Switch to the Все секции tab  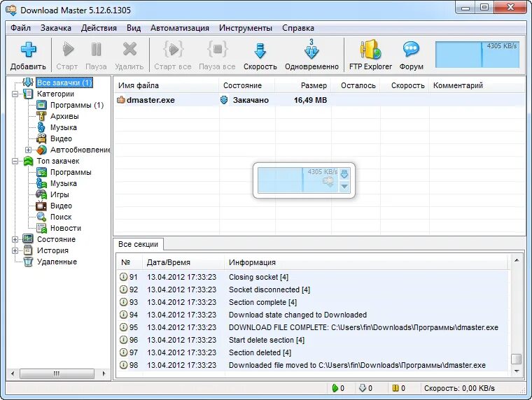pyautogui.click(x=139, y=244)
